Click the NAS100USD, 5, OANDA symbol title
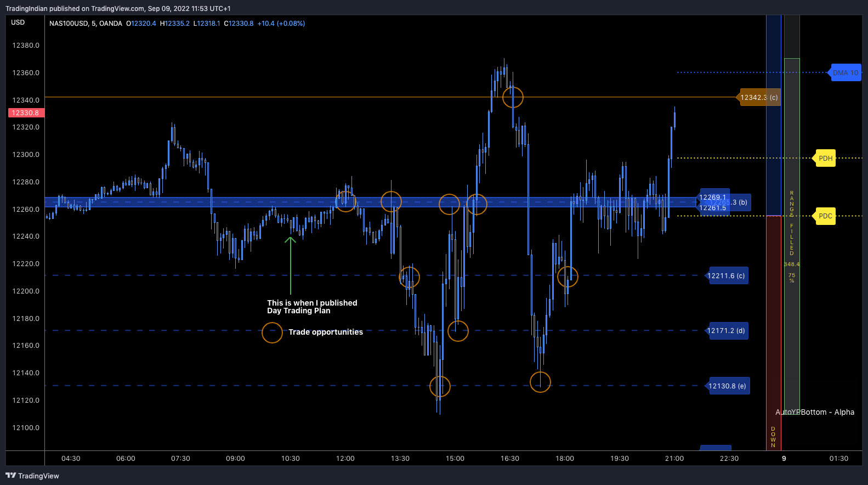 86,24
